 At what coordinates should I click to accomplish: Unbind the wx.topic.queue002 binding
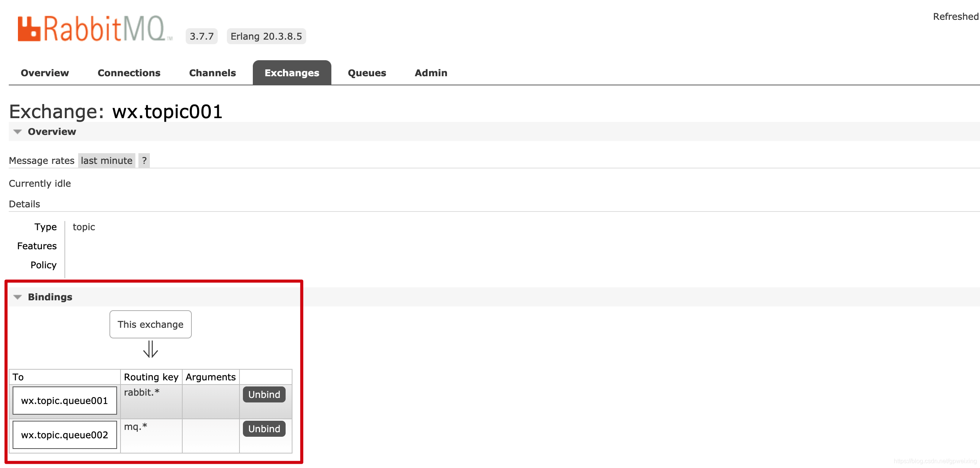pyautogui.click(x=264, y=429)
